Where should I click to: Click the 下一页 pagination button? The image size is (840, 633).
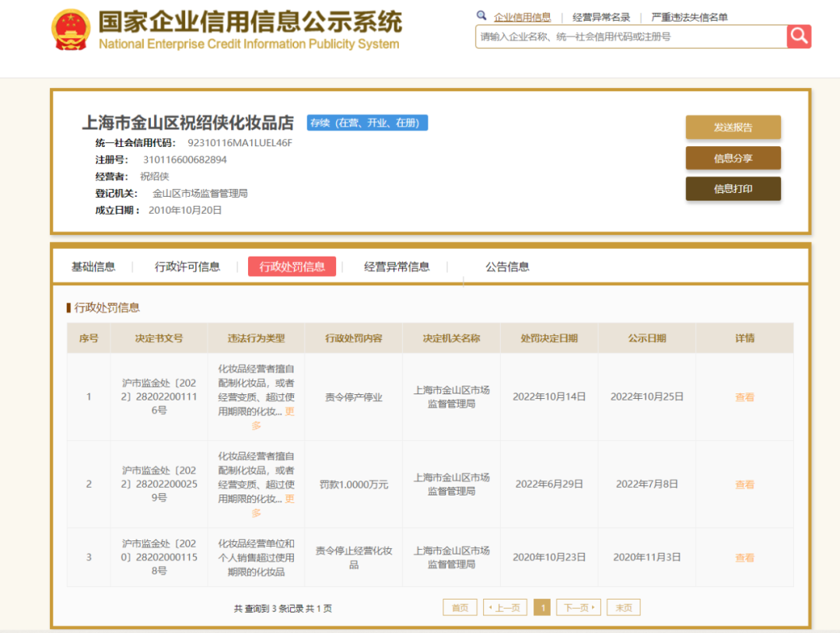579,607
